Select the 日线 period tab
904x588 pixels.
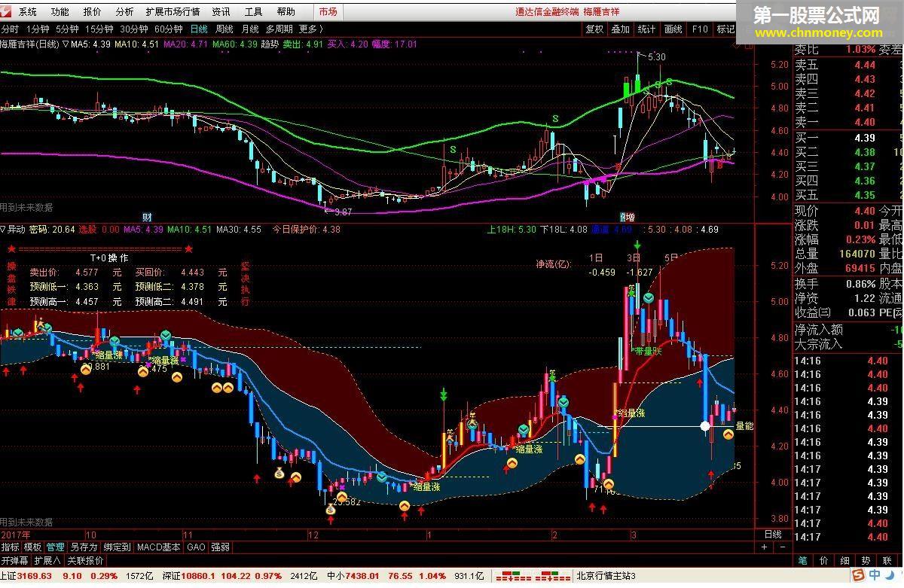click(x=199, y=29)
